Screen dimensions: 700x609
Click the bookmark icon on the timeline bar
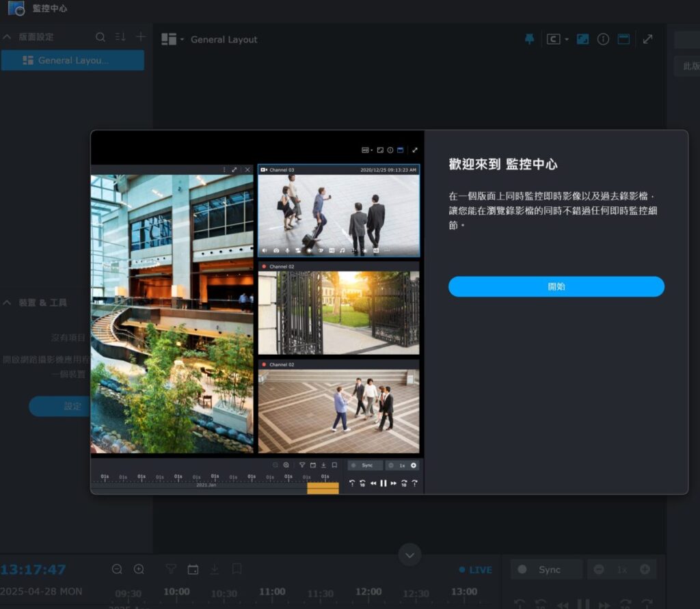coord(237,569)
